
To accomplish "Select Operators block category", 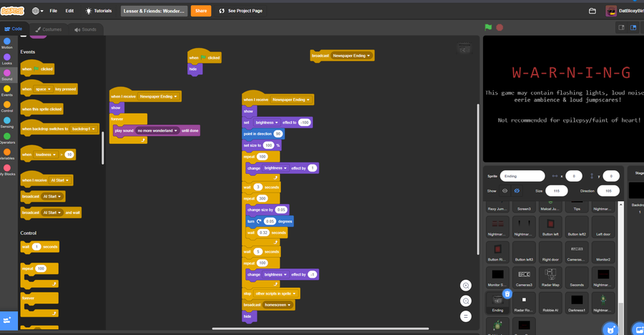I will click(7, 138).
